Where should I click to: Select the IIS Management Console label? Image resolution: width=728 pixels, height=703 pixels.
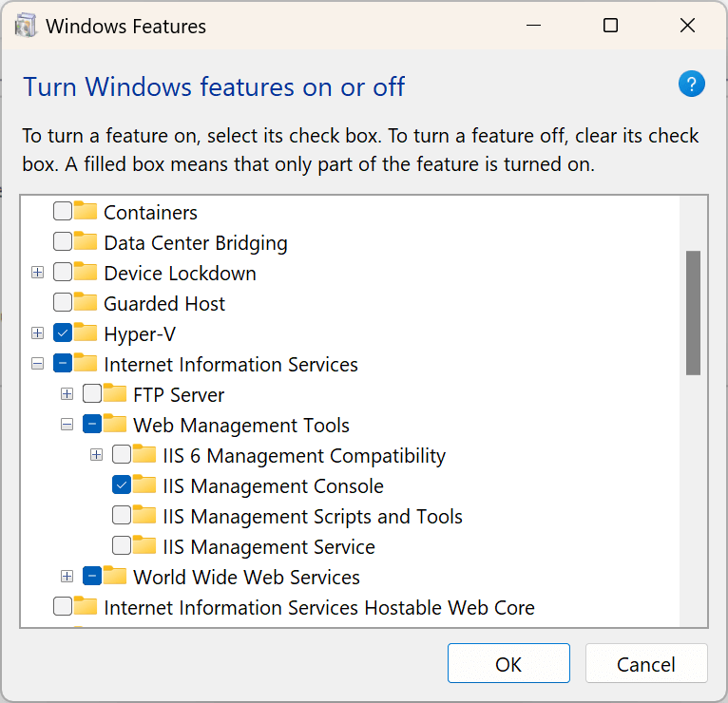coord(273,486)
